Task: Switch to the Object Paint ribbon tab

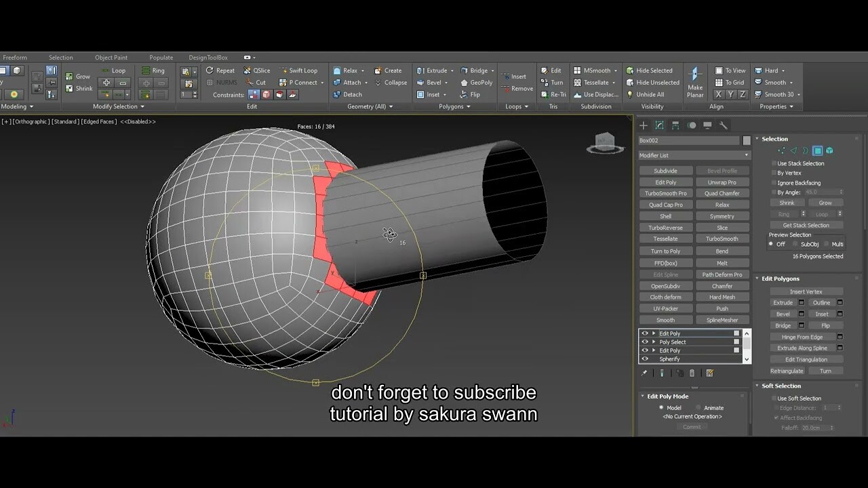Action: coord(111,57)
